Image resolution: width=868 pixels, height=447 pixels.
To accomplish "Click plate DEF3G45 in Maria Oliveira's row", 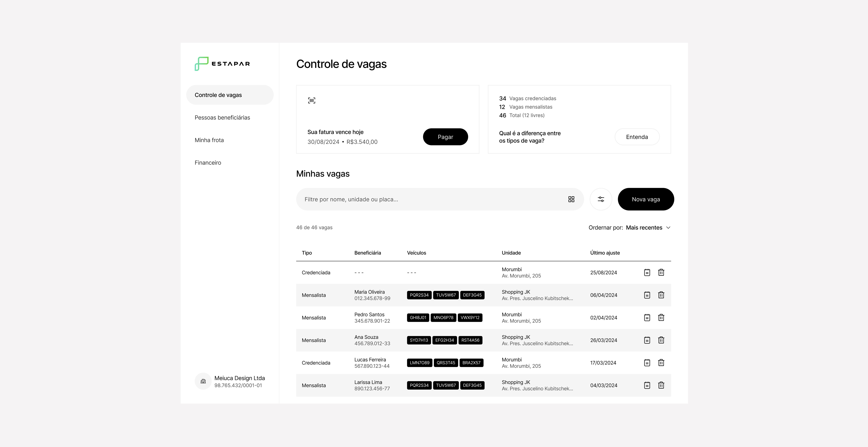I will coord(472,295).
